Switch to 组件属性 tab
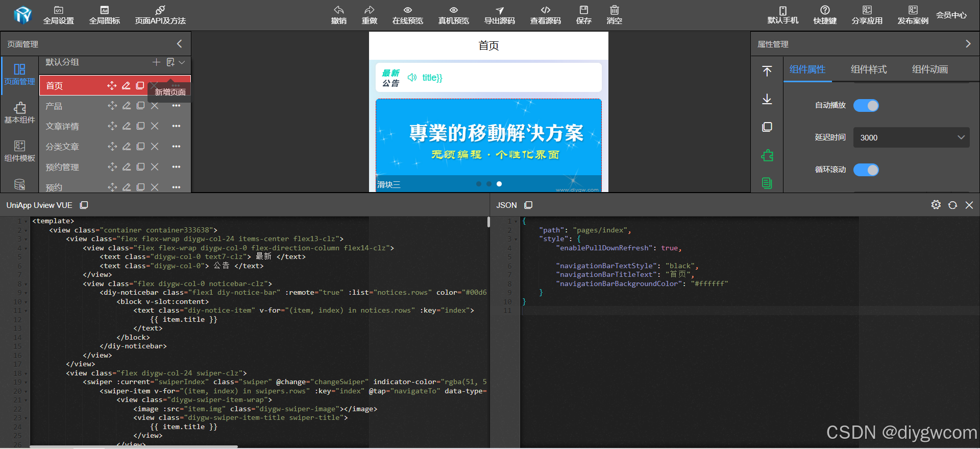Screen dimensions: 980x449 (x=807, y=69)
